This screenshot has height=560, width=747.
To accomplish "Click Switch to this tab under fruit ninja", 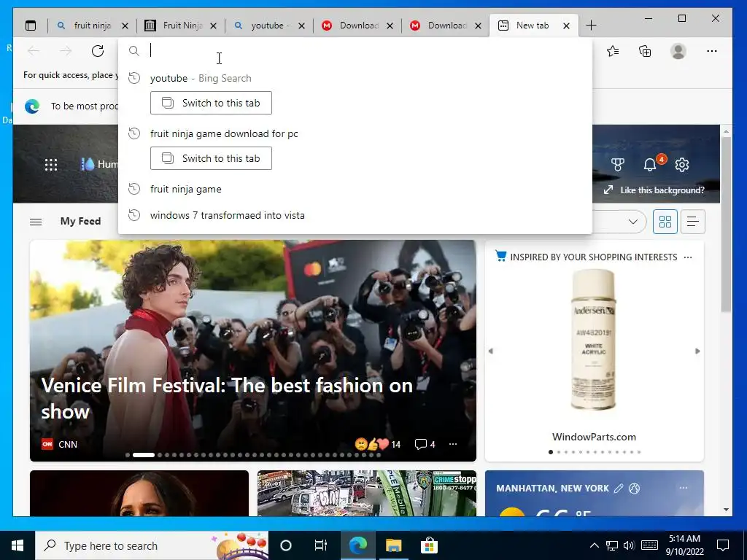I will [211, 158].
